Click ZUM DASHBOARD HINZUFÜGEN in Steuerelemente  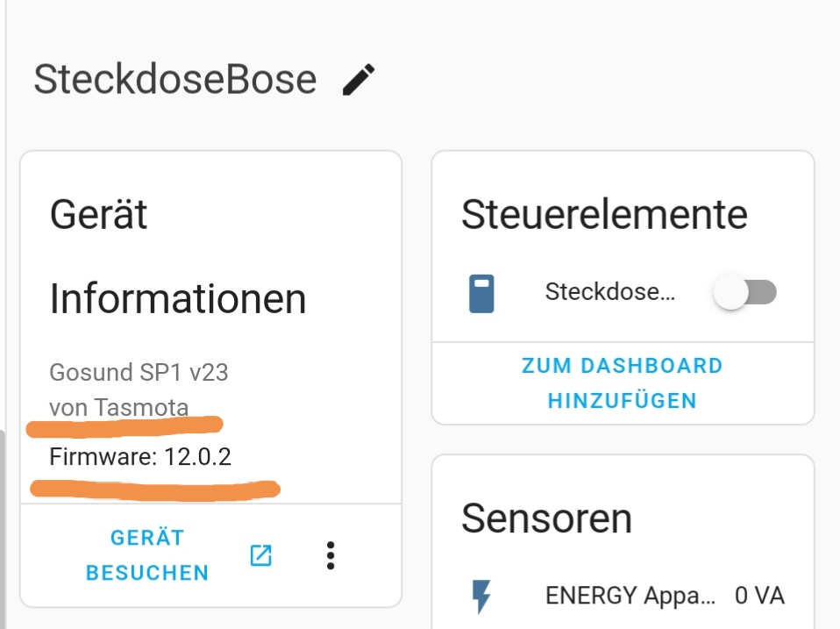pos(623,383)
